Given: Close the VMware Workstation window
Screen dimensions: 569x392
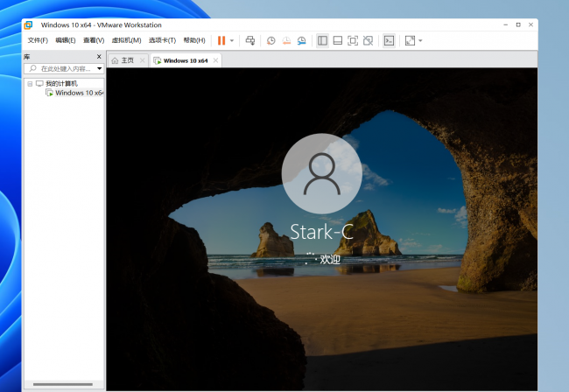Looking at the screenshot, I should point(530,24).
